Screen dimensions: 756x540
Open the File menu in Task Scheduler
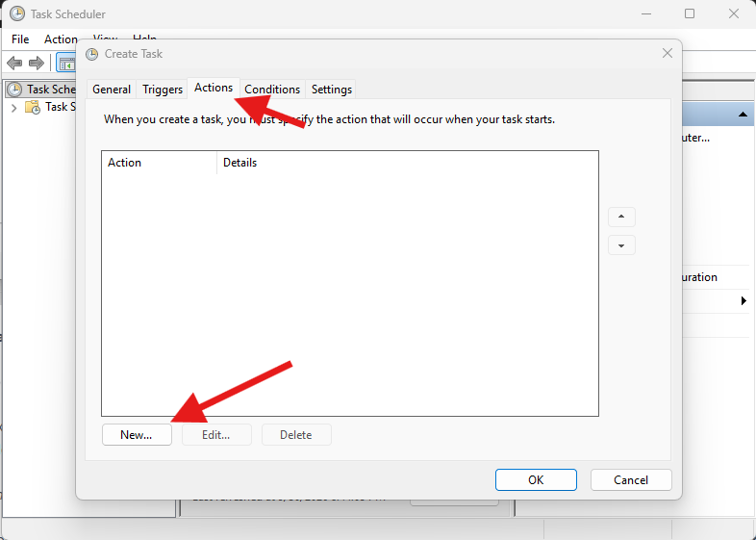click(20, 39)
